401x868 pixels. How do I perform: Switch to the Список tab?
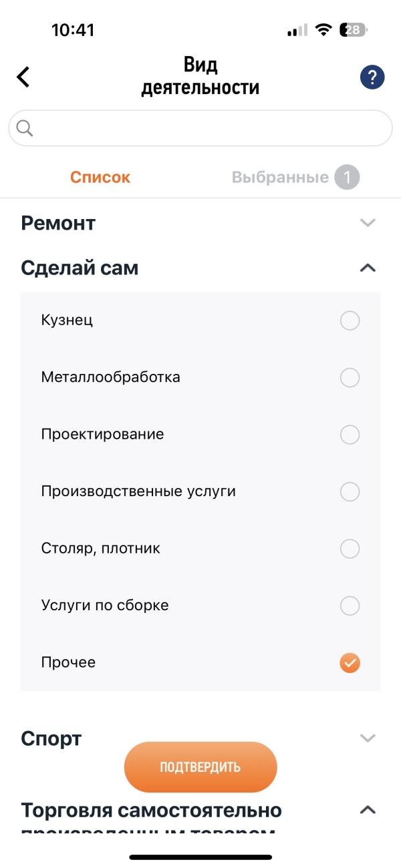(100, 178)
